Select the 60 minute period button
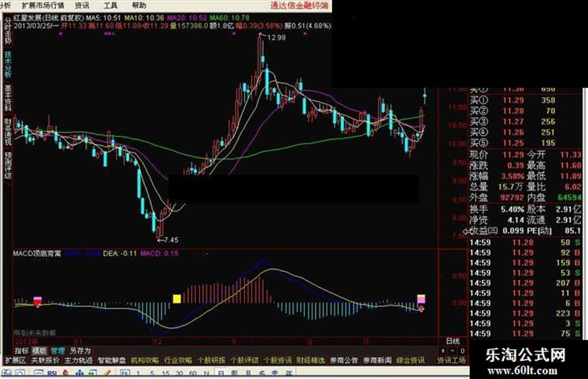Screen dimensions: 588x379 click(x=193, y=374)
